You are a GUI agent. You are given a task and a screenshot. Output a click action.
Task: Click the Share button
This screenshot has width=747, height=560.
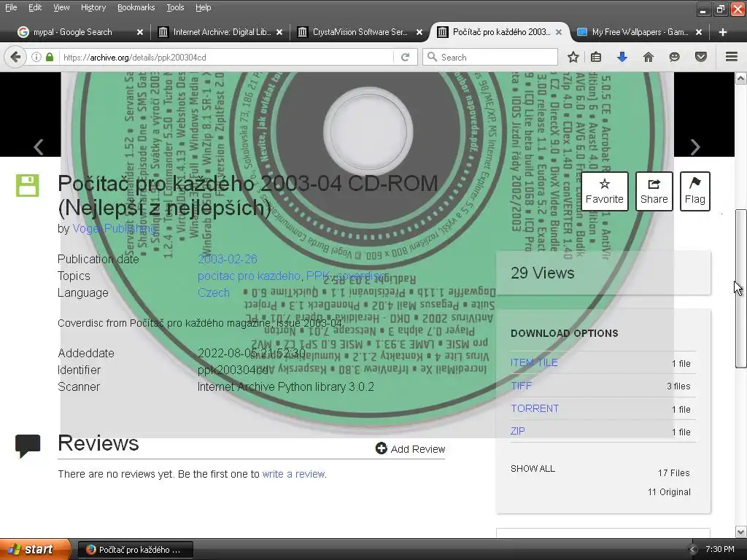click(654, 192)
